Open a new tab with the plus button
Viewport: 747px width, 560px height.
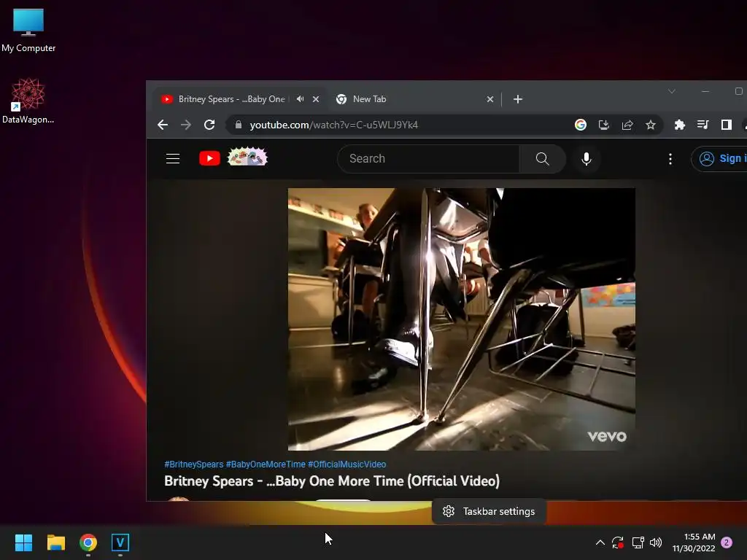pos(518,99)
